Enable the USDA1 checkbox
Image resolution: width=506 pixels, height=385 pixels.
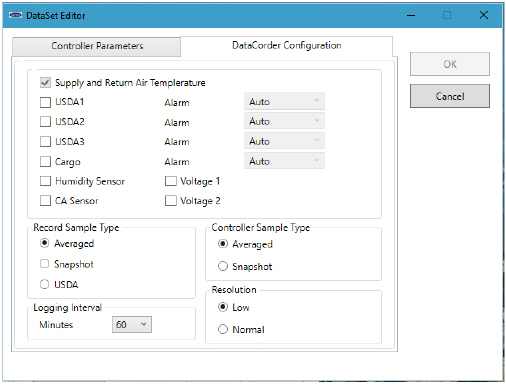tap(45, 102)
